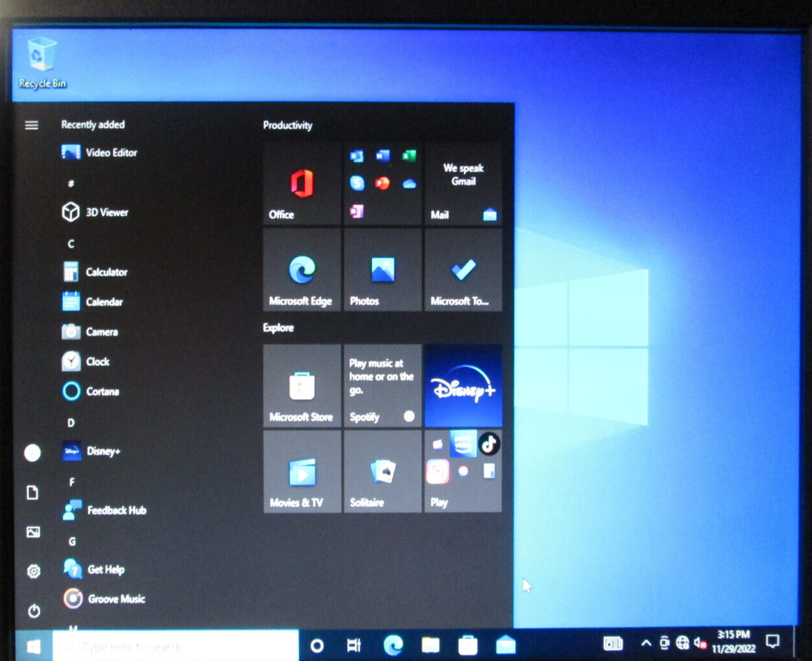The height and width of the screenshot is (661, 812).
Task: Expand the Start menu hamburger button
Action: (31, 125)
